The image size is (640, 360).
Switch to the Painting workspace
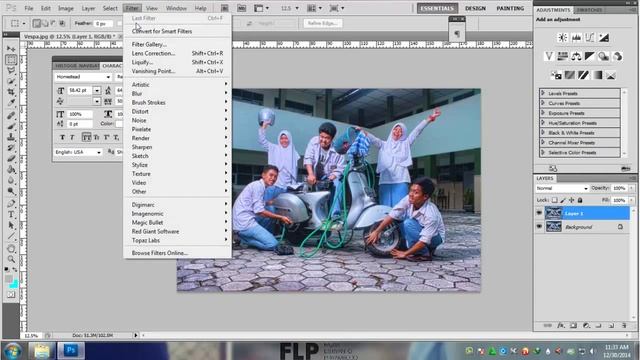510,8
